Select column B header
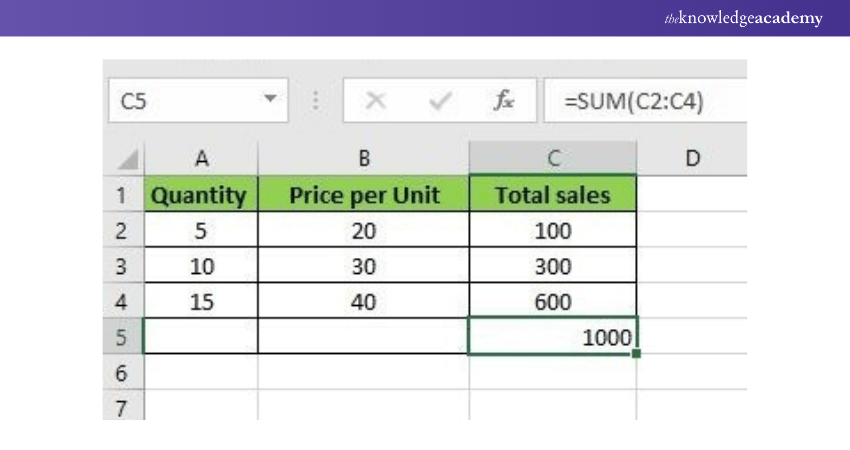This screenshot has width=850, height=450. coord(363,158)
